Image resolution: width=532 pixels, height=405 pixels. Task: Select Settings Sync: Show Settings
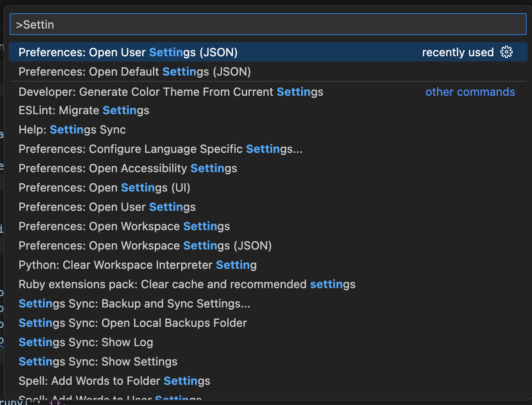click(98, 362)
